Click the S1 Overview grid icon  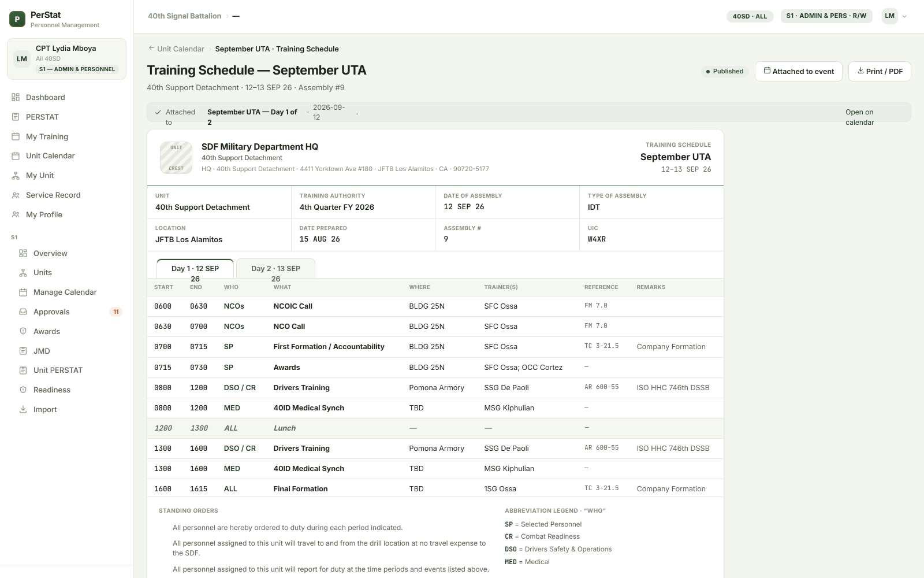[23, 253]
